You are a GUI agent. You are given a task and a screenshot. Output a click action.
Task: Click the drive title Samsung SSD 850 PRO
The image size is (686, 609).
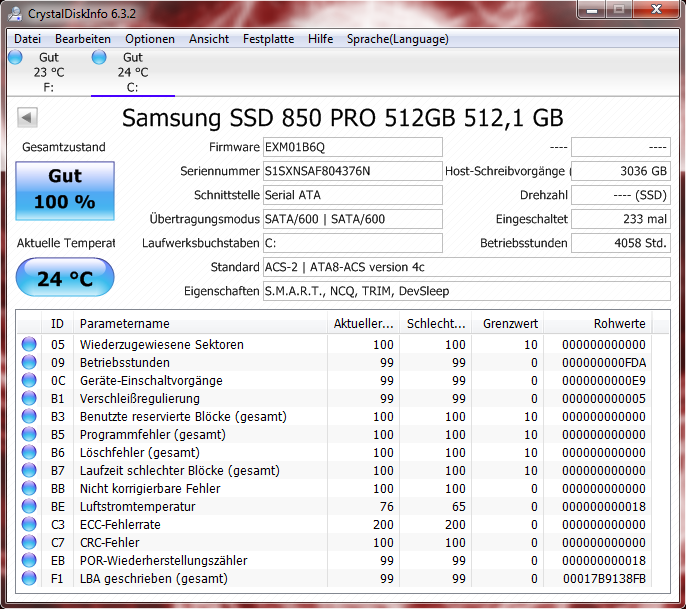click(343, 118)
